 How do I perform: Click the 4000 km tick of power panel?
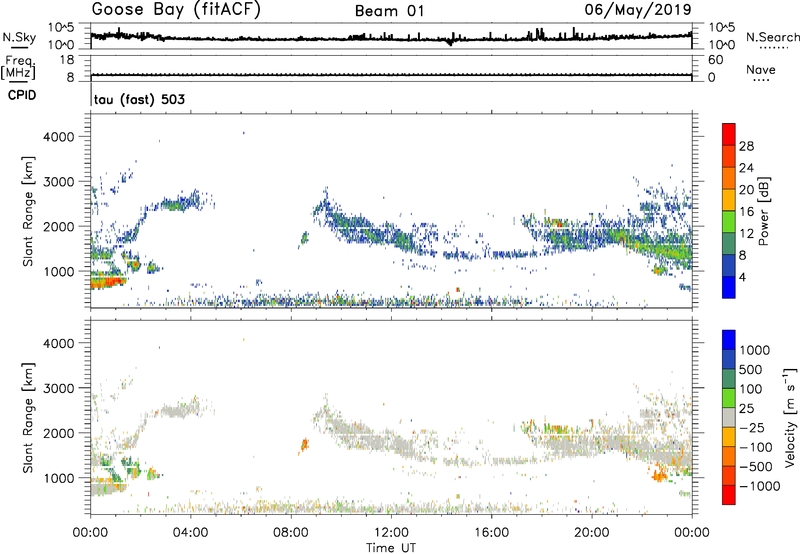pos(58,137)
